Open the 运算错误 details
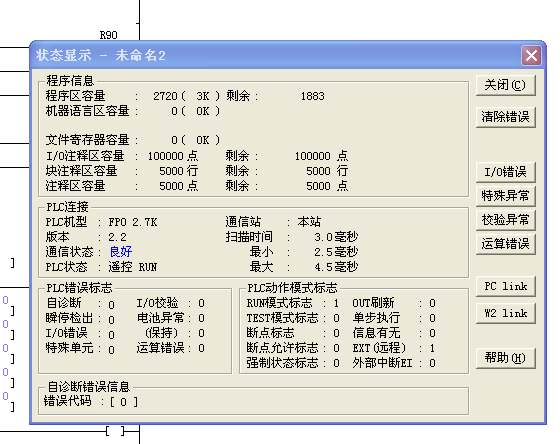 (x=505, y=244)
